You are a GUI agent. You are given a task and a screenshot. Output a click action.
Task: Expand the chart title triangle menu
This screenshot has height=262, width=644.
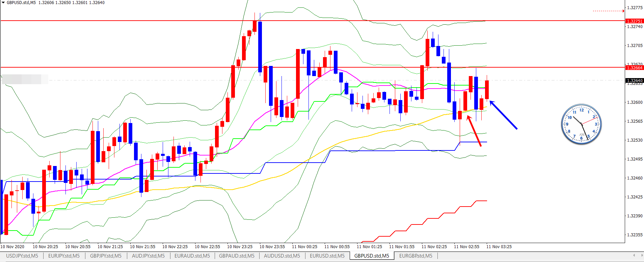tap(3, 3)
